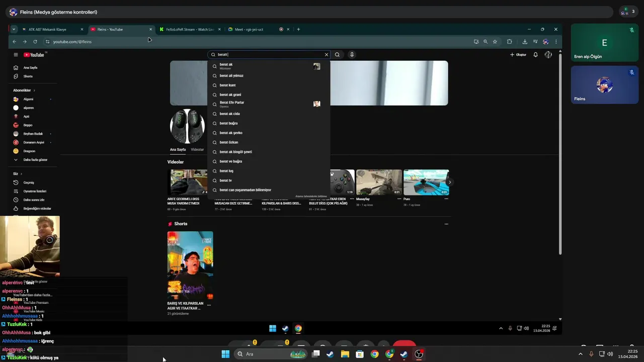Select suggestion 'berat tv'
The image size is (644, 362).
coord(269,180)
